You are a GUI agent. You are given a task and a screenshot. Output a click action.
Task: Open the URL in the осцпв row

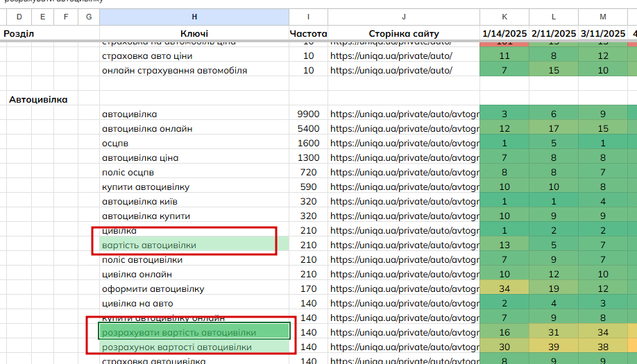click(405, 144)
